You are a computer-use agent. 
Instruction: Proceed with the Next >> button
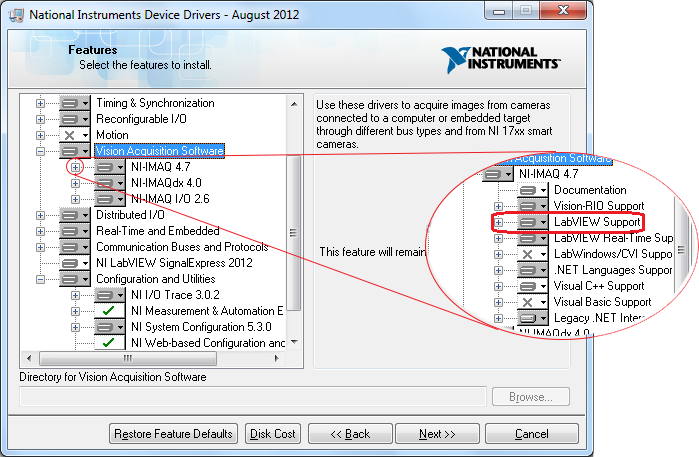[437, 434]
